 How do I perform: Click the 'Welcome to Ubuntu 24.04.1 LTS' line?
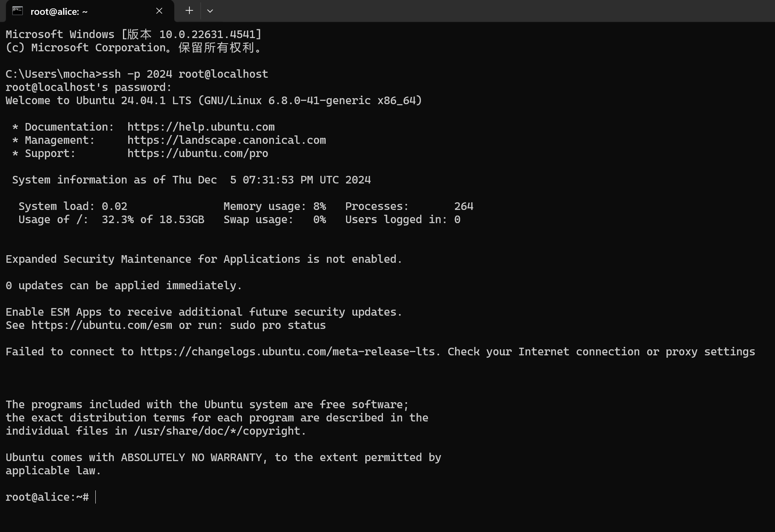pyautogui.click(x=214, y=101)
